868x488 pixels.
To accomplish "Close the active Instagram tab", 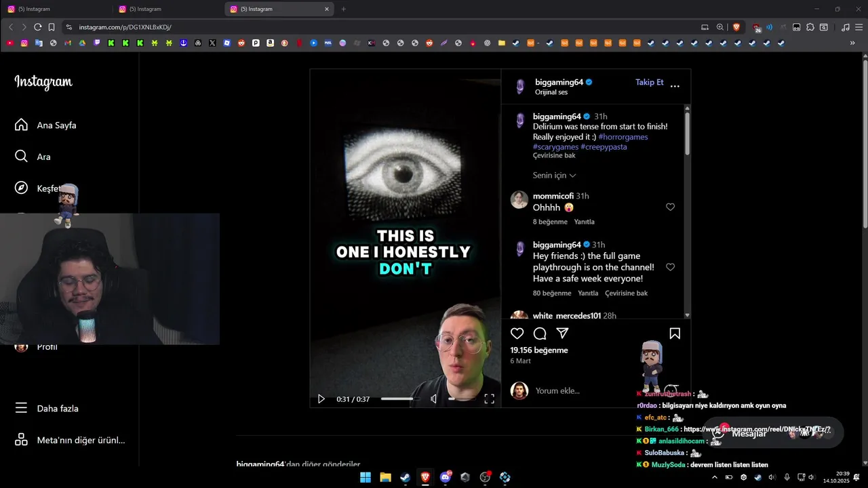I will (327, 9).
